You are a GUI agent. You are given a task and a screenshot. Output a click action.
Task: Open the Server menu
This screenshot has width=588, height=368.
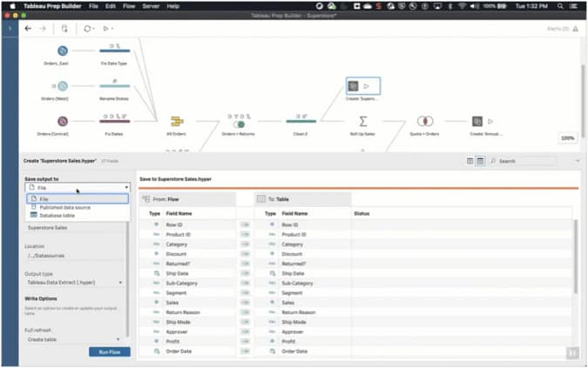[x=151, y=6]
